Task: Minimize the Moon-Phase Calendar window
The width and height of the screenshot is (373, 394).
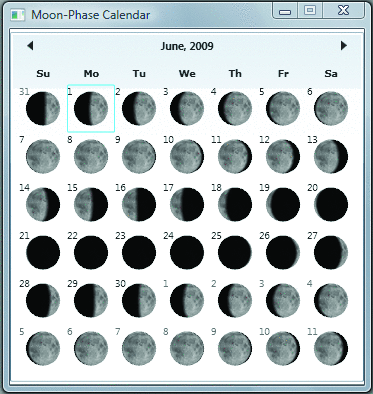Action: 285,11
